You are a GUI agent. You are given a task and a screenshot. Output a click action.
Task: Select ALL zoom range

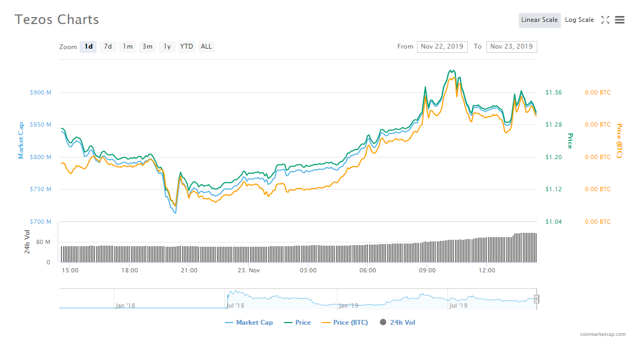click(206, 46)
